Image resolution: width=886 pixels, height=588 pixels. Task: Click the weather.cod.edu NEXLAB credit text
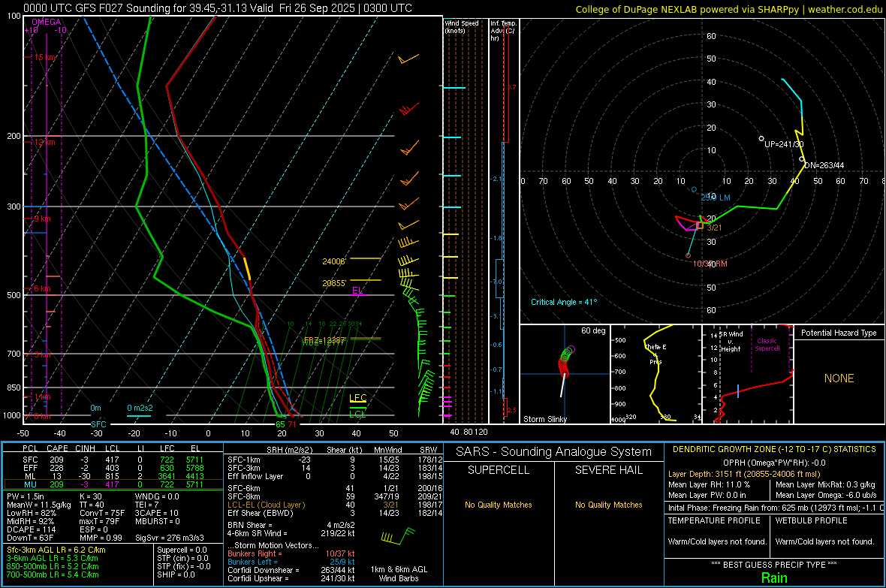tap(728, 9)
